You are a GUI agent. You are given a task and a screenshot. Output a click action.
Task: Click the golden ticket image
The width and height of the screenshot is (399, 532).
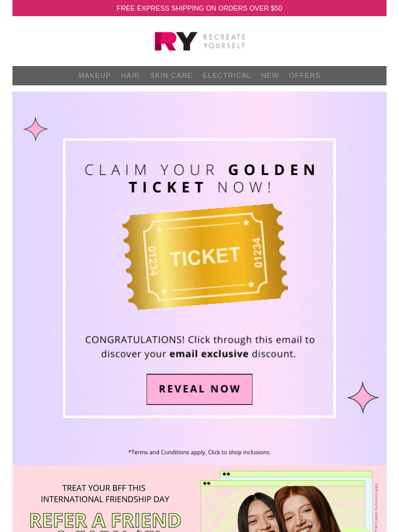[x=206, y=256]
